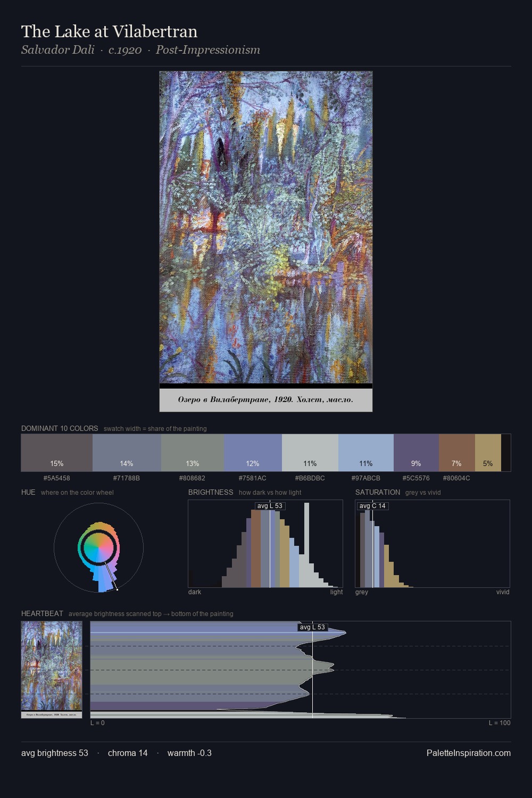Click the hex label '#808682'

(192, 478)
